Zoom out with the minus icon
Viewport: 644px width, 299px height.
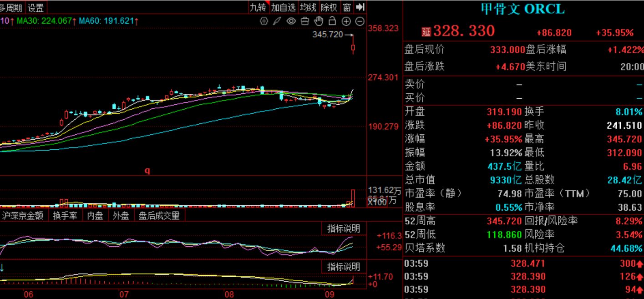tap(360, 21)
